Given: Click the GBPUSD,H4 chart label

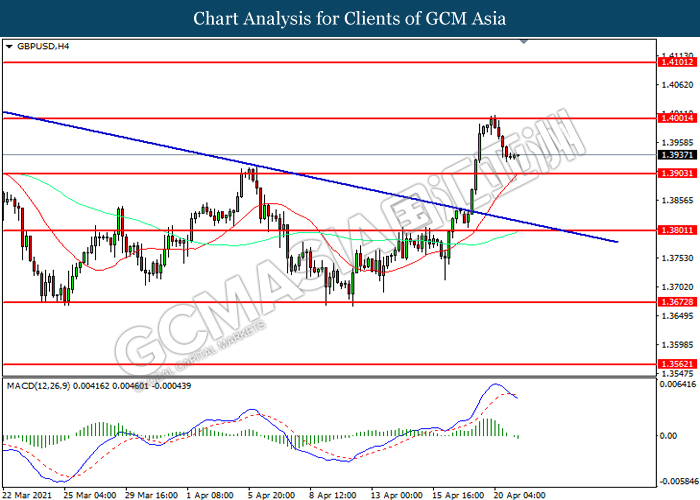Looking at the screenshot, I should click(x=43, y=46).
